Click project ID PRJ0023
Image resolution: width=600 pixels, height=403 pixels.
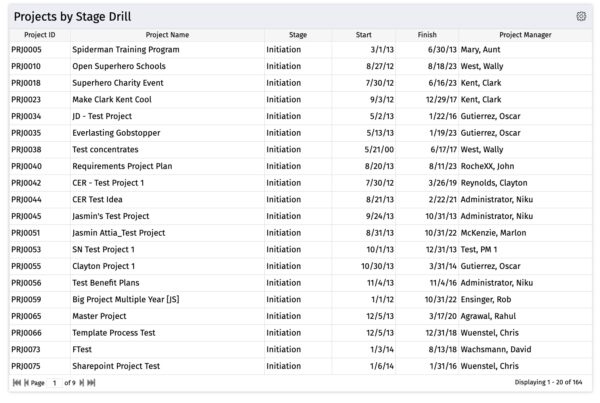pos(26,100)
